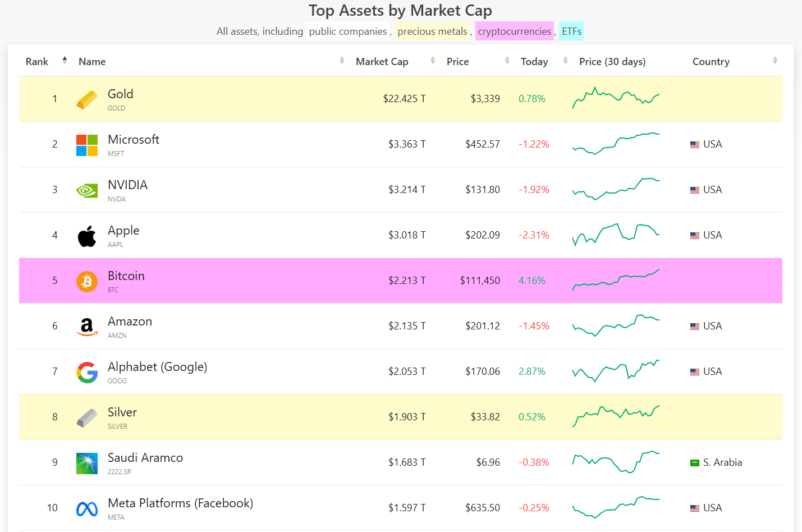Click Amazon's 30-day price chart

pyautogui.click(x=616, y=325)
